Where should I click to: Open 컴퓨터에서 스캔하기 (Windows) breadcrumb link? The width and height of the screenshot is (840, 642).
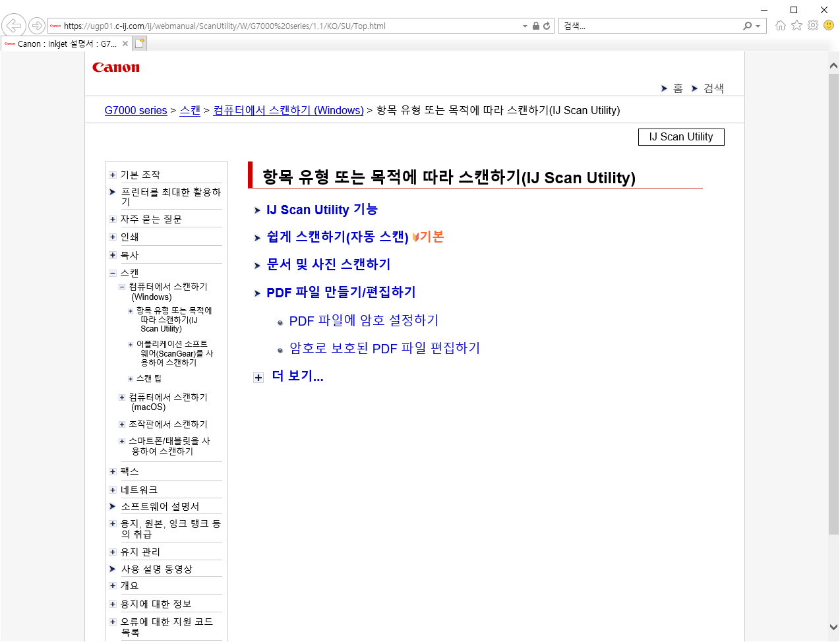(x=288, y=110)
